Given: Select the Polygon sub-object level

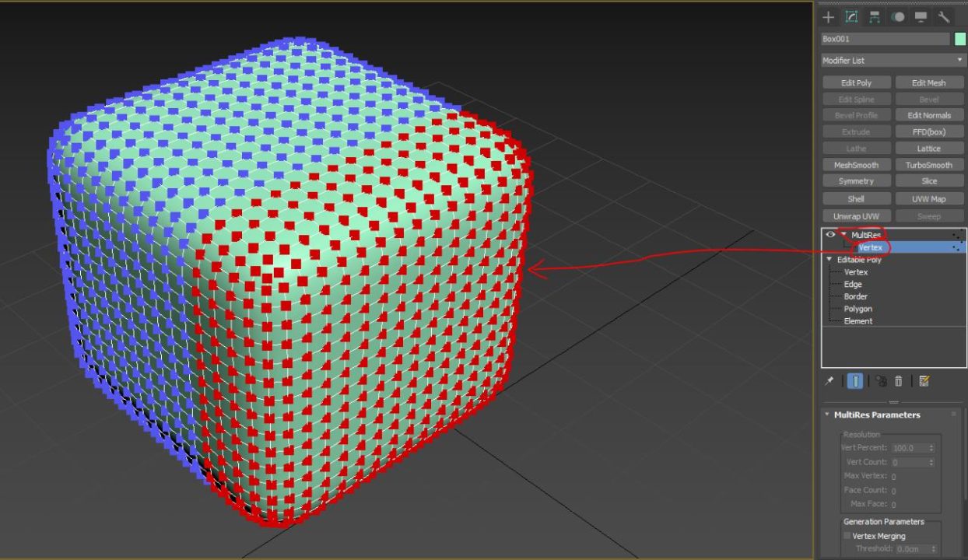Looking at the screenshot, I should point(858,309).
